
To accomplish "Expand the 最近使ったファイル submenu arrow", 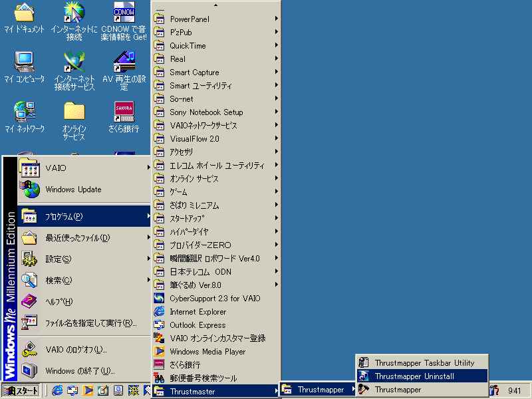I will coord(148,237).
